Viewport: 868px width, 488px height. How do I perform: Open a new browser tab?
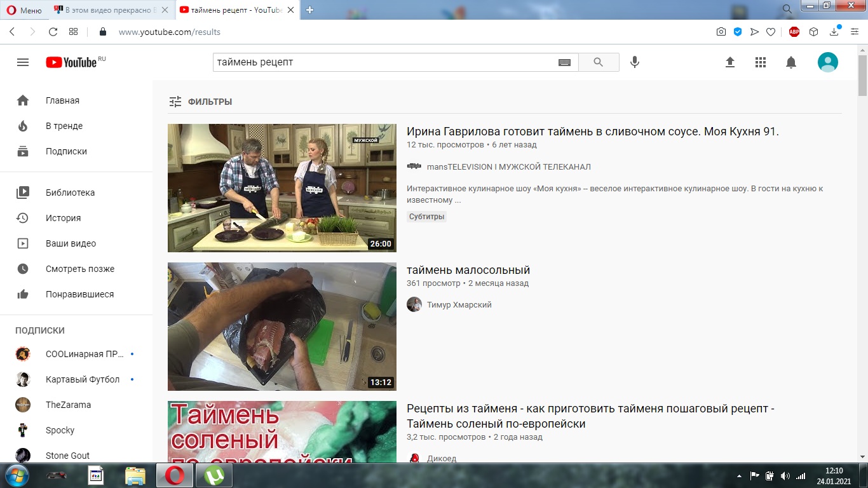pos(310,10)
